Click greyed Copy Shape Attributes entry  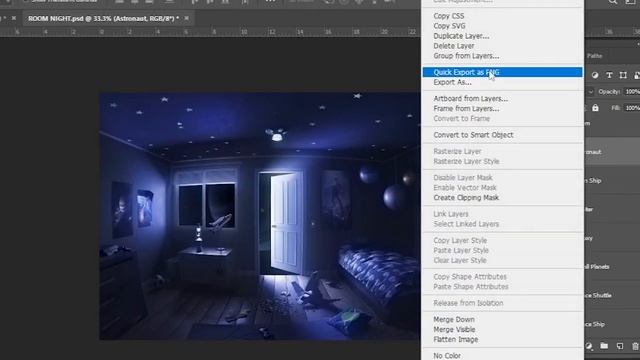point(470,276)
